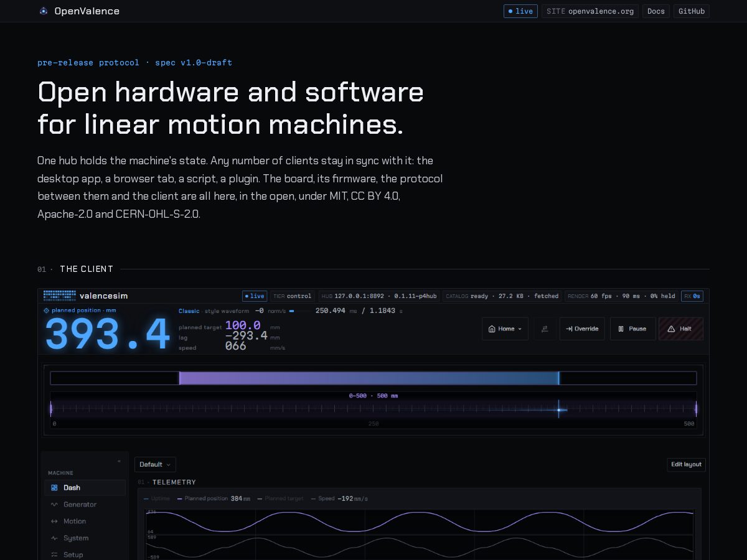
Task: Select the Classic style label
Action: tap(189, 311)
